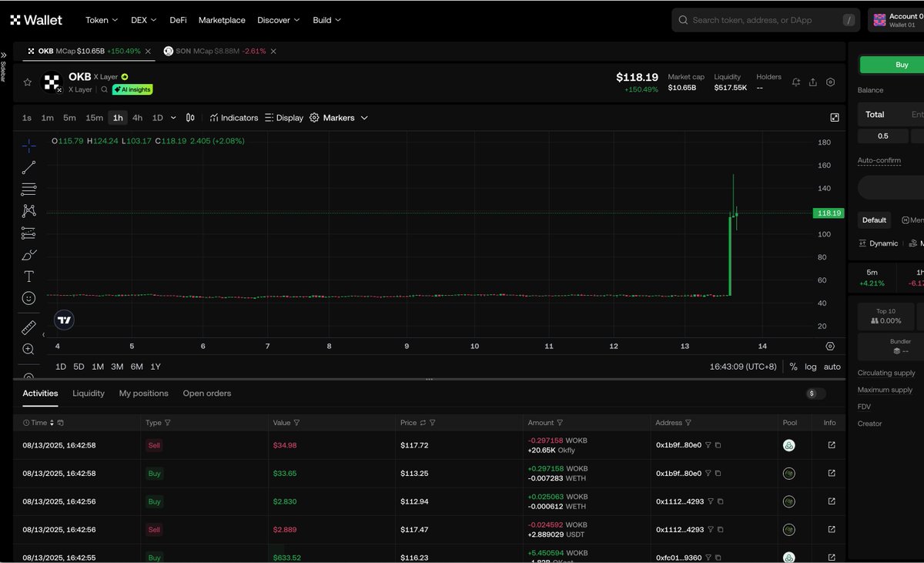
Task: Switch to Open orders tab
Action: tap(207, 394)
